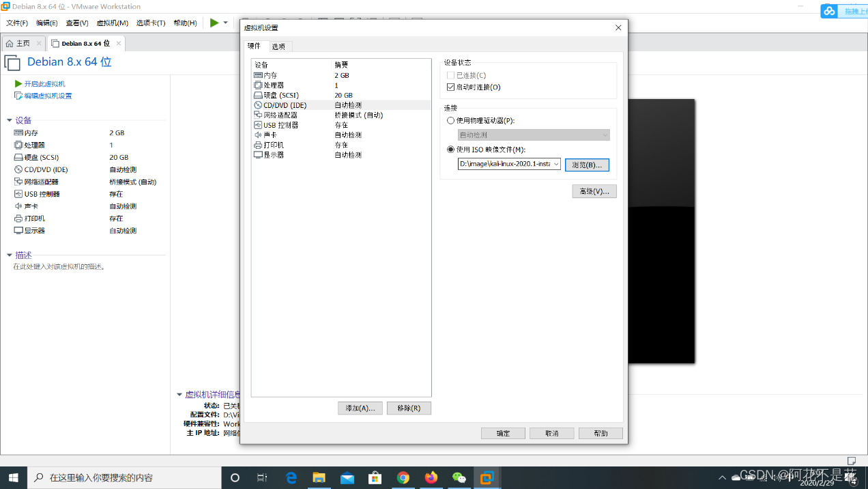
Task: Open File Explorer from taskbar
Action: coord(319,477)
